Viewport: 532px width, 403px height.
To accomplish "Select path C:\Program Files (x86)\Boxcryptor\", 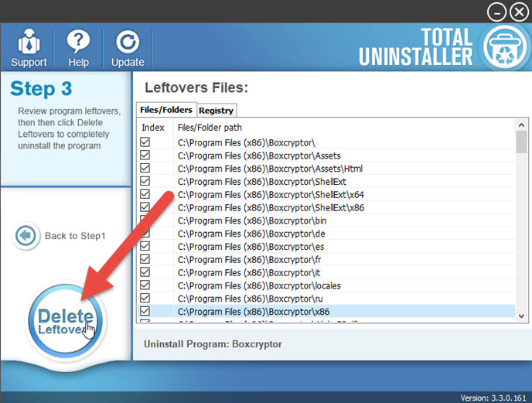I will [247, 143].
